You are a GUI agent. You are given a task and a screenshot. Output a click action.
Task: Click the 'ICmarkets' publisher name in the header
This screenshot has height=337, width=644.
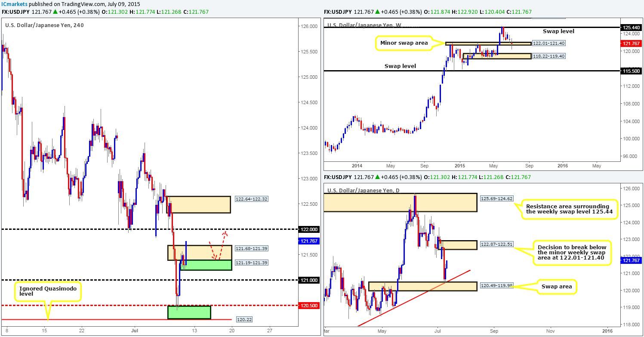click(14, 3)
